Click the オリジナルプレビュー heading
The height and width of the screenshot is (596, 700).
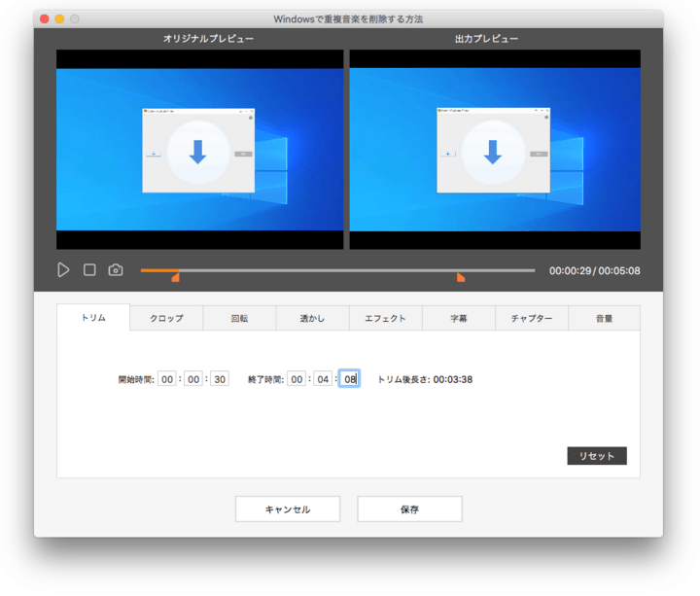(x=208, y=39)
